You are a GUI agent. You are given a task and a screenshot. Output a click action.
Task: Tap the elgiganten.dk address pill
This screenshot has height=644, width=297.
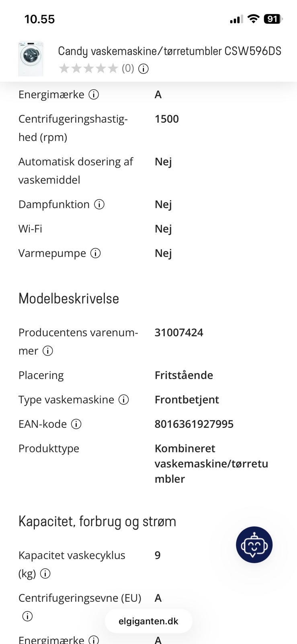(x=148, y=621)
